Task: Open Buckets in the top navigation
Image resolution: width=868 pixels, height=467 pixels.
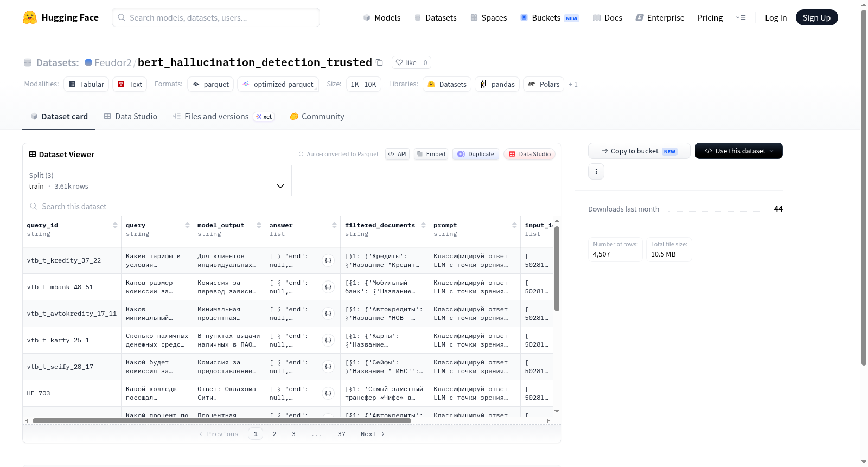Action: (550, 17)
